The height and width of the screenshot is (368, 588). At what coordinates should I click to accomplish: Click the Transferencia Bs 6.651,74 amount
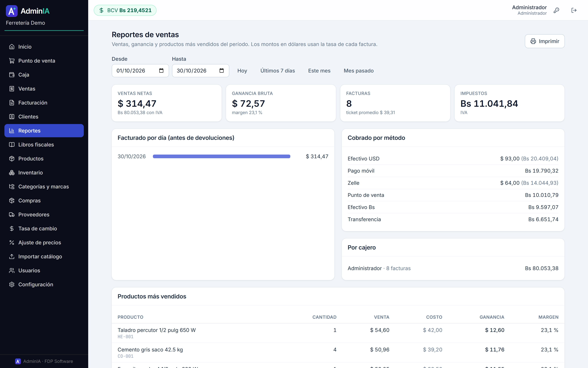point(543,220)
